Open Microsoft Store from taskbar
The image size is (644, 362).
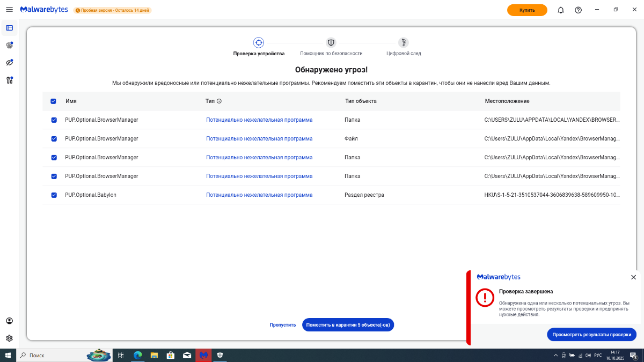[171, 355]
